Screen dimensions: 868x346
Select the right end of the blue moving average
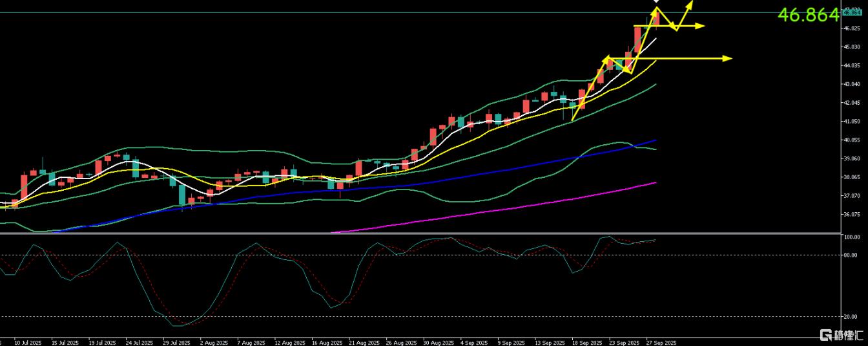point(656,140)
